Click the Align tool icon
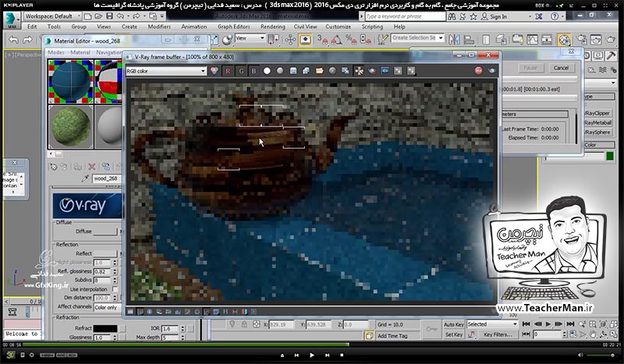This screenshot has height=364, width=624. pos(470,40)
